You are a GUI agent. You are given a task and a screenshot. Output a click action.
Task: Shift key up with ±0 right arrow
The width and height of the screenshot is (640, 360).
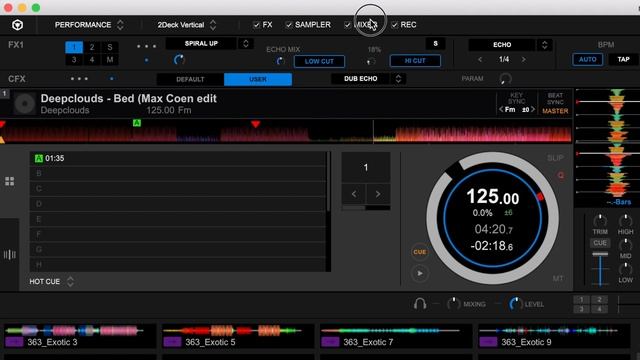(533, 109)
